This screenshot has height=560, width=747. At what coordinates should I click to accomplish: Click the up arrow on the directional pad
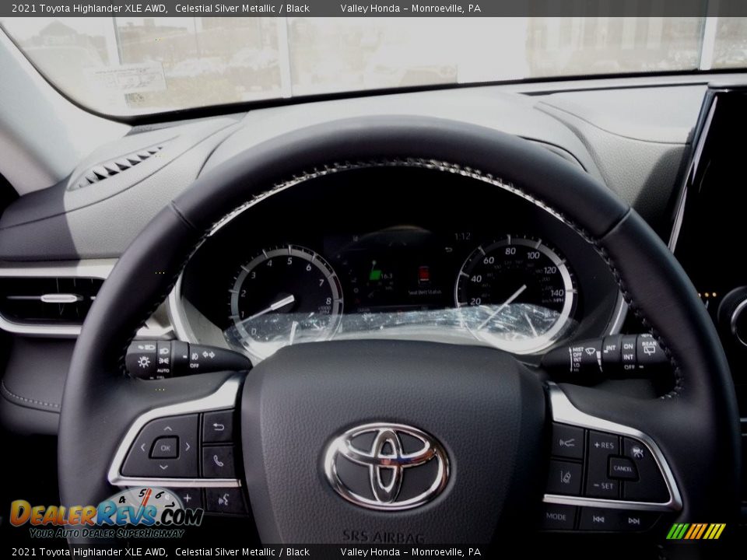[x=167, y=429]
